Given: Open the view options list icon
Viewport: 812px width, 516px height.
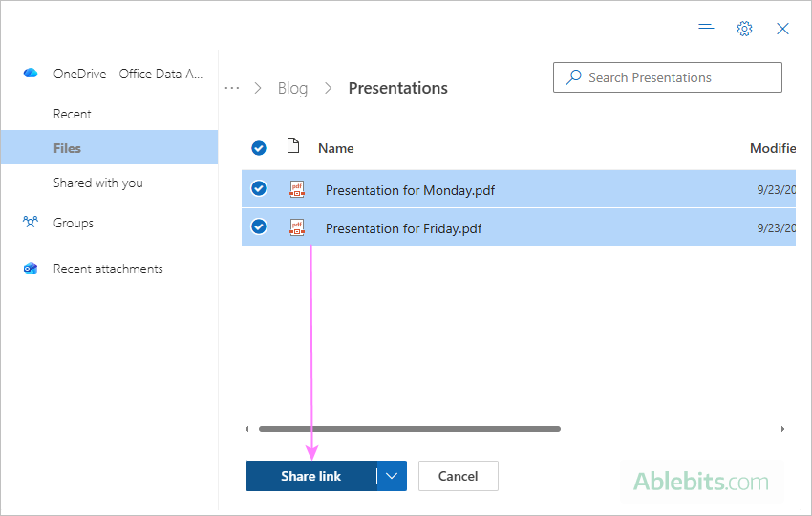Looking at the screenshot, I should (x=706, y=29).
